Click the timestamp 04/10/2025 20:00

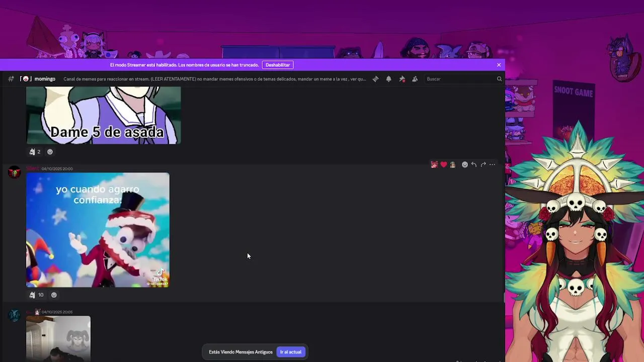point(57,169)
